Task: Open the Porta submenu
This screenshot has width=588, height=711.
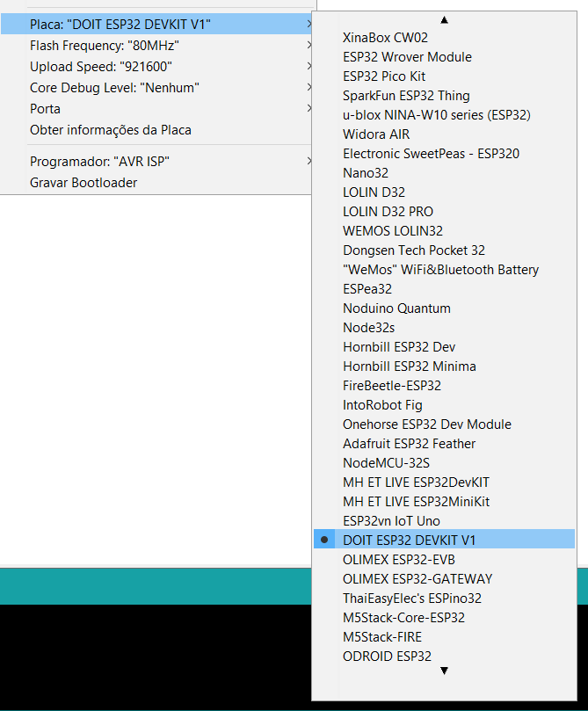Action: click(156, 109)
